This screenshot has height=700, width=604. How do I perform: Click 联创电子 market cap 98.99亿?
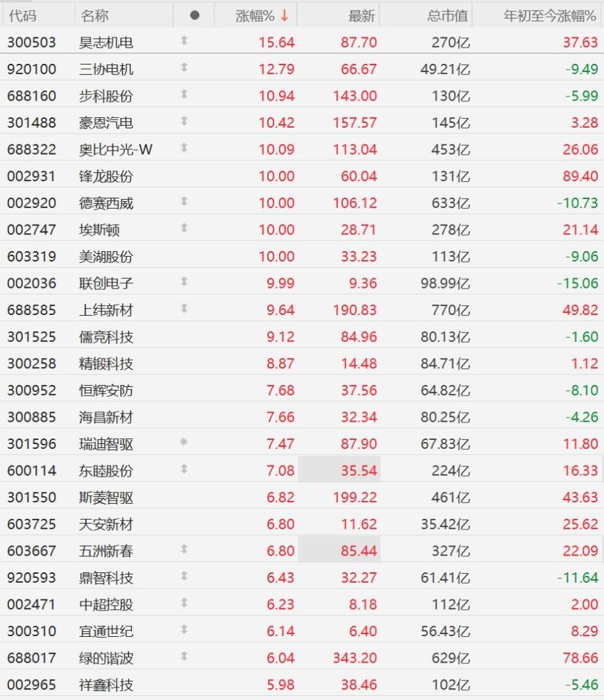coord(445,284)
